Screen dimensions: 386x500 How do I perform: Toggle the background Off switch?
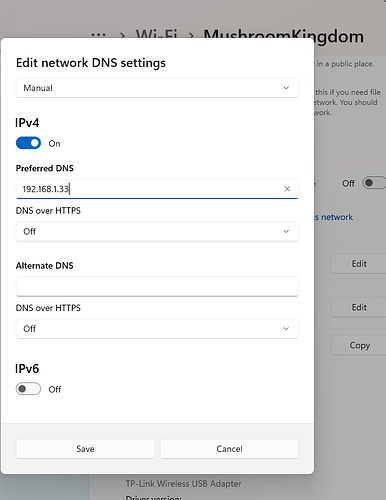[x=374, y=183]
